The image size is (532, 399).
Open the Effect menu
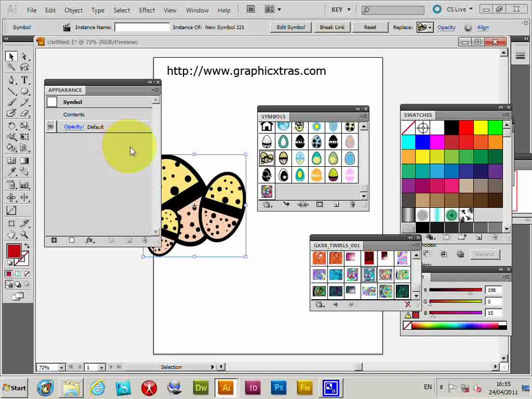pyautogui.click(x=147, y=10)
